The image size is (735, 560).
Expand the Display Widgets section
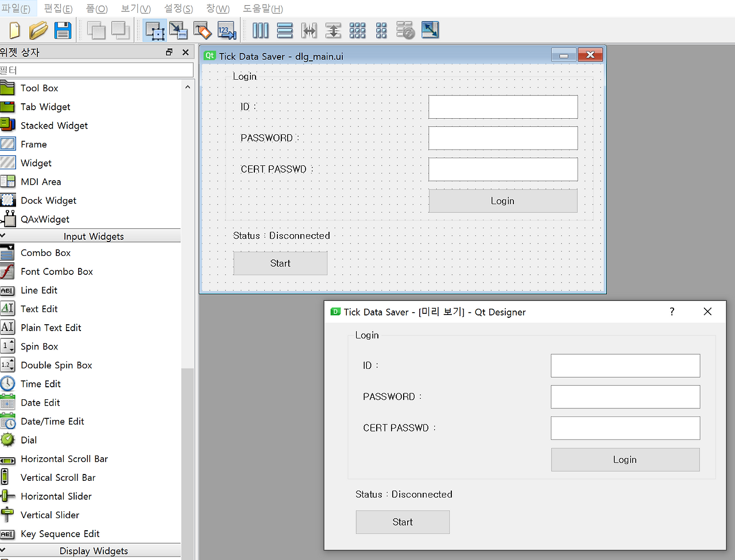93,550
